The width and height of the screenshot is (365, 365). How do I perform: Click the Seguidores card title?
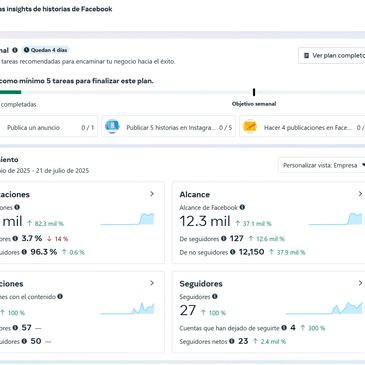(201, 284)
